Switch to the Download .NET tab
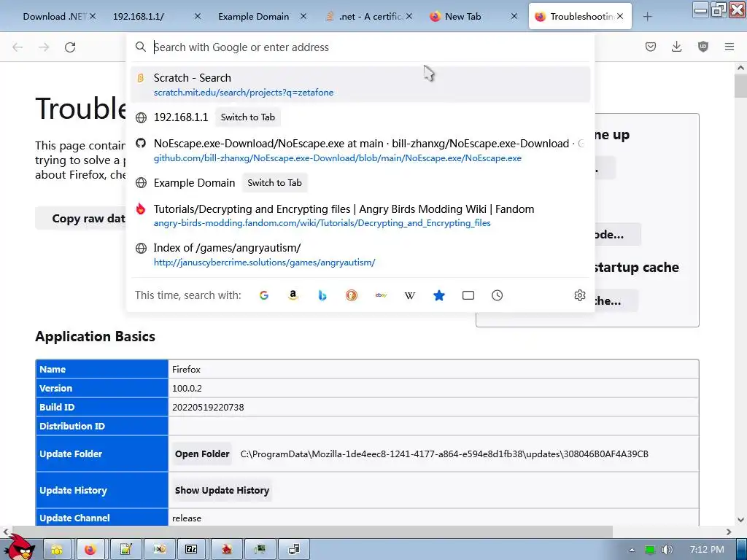Screen dimensions: 747x560 (54, 16)
